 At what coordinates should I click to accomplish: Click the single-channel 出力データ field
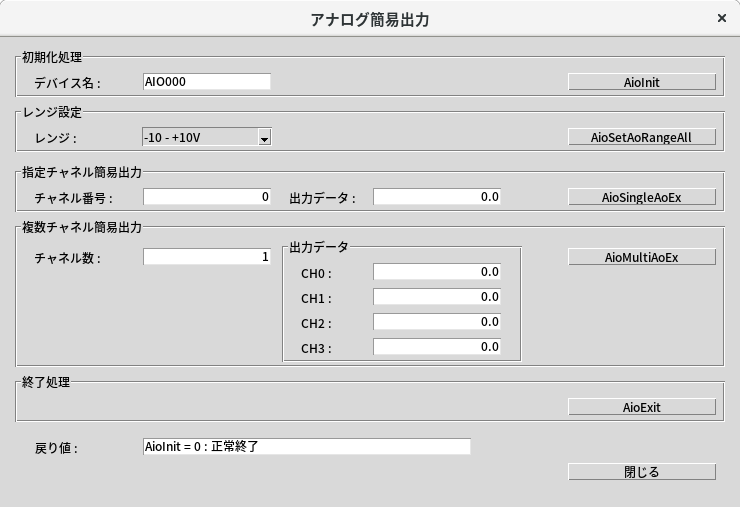coord(436,197)
